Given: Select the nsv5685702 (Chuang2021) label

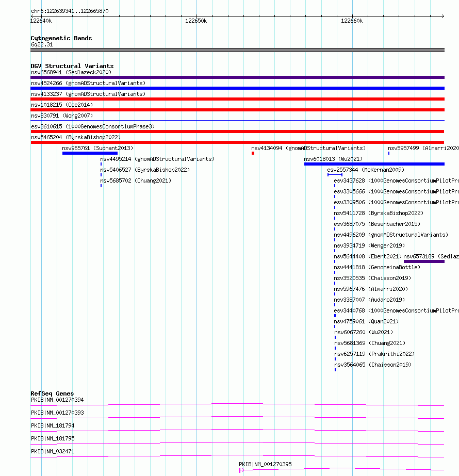Looking at the screenshot, I should [136, 180].
